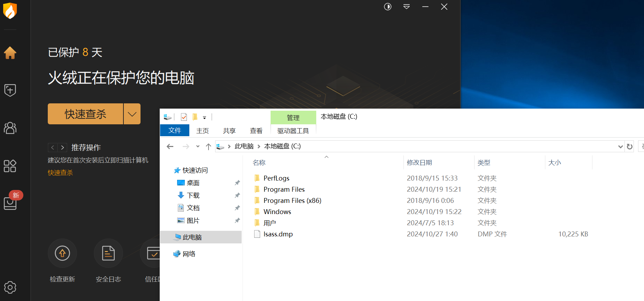Screen dimensions: 644x301
Task: Open the 查看 ribbon tab
Action: 256,131
